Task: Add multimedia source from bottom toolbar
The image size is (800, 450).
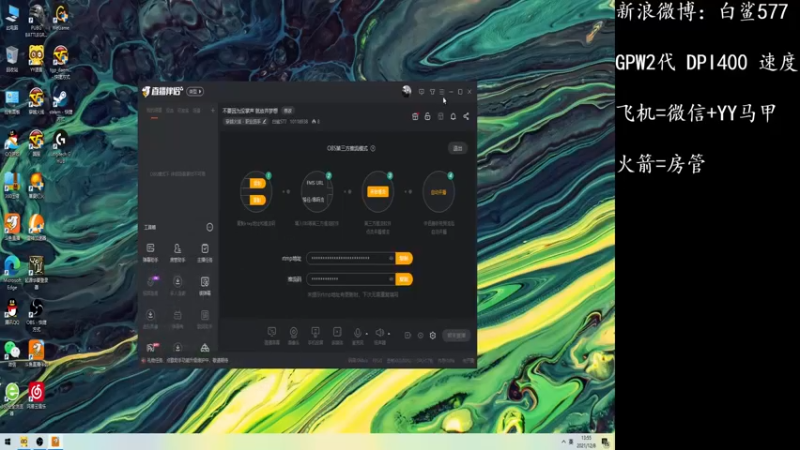Action: (x=337, y=336)
